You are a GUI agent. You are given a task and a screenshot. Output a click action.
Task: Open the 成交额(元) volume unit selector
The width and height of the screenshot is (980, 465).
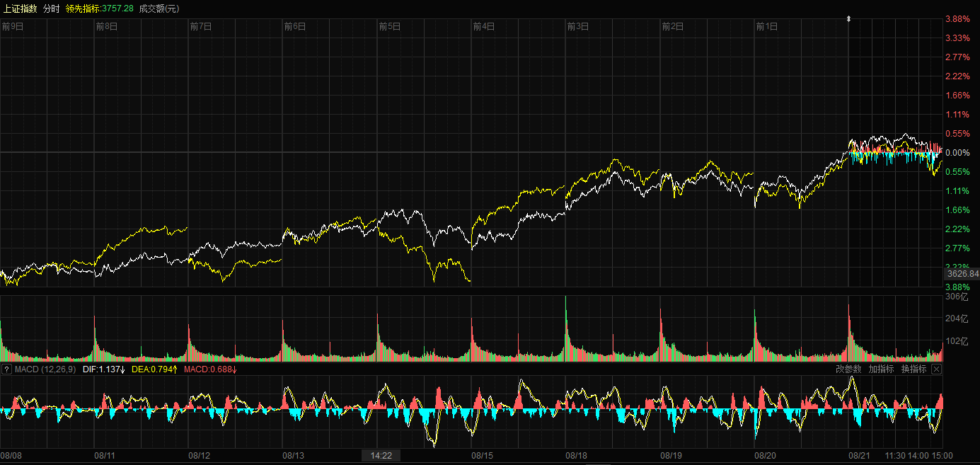pos(159,8)
